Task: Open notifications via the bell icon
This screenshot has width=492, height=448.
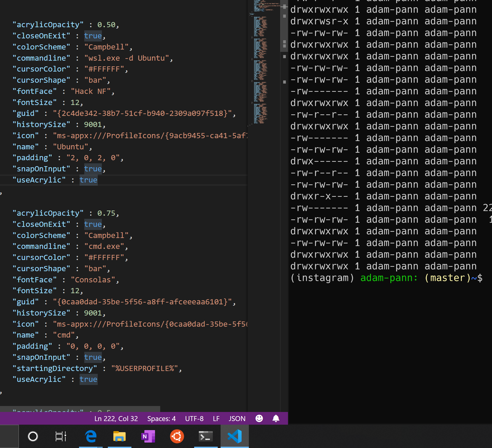Action: click(x=275, y=418)
